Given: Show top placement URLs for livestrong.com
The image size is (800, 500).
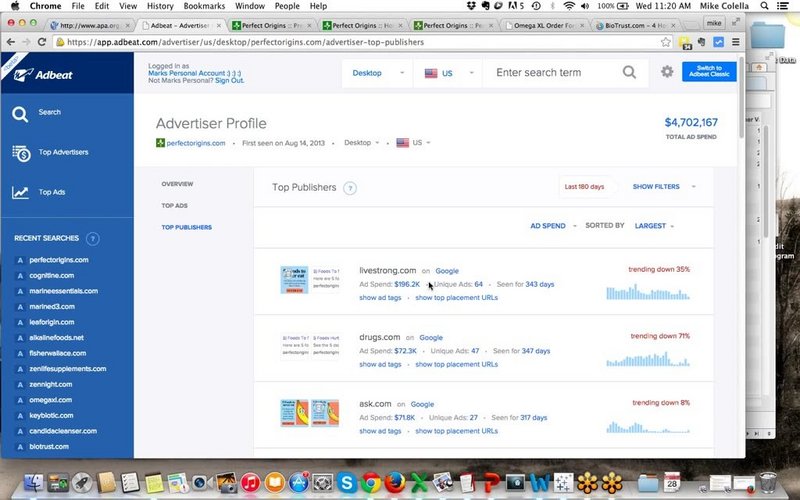Looking at the screenshot, I should pyautogui.click(x=457, y=297).
